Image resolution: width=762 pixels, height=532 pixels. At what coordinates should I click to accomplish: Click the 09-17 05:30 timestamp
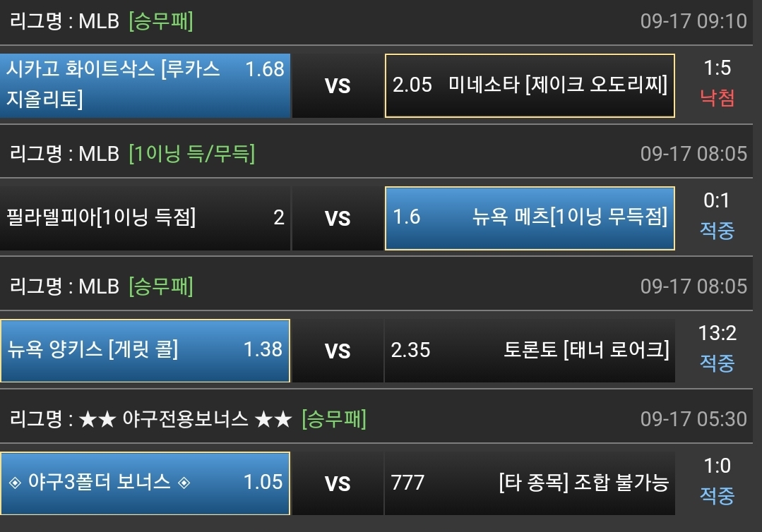click(x=693, y=419)
